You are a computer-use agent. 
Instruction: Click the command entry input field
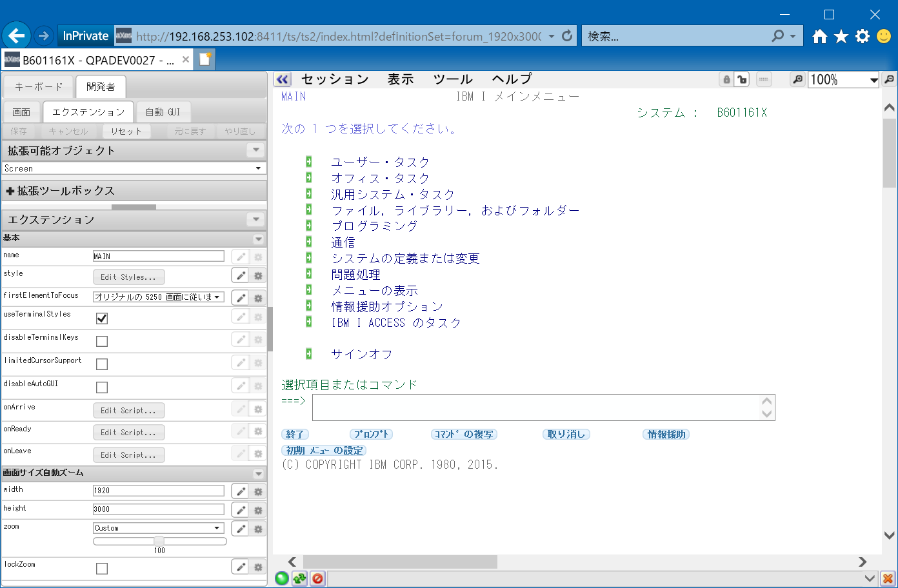tap(544, 407)
